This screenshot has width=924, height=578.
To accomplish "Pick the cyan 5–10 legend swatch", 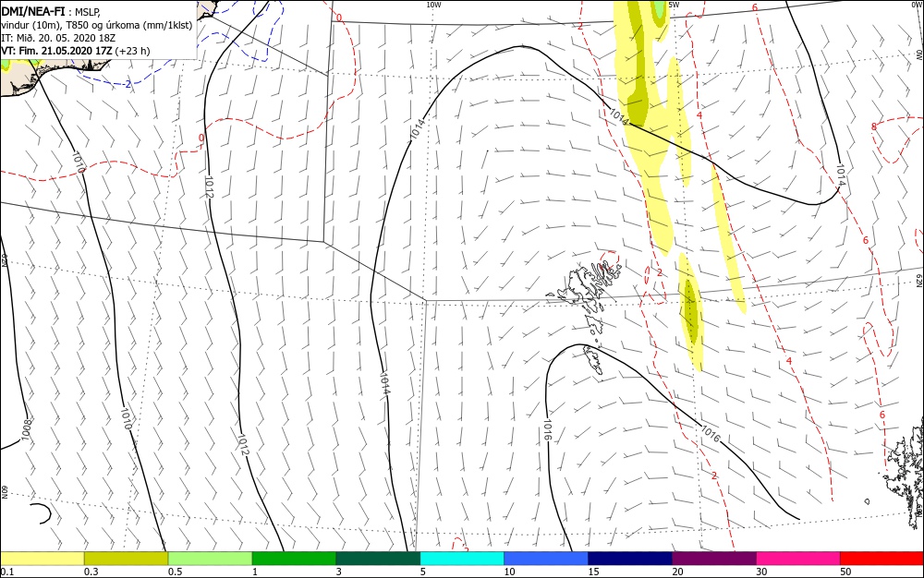I will click(462, 559).
